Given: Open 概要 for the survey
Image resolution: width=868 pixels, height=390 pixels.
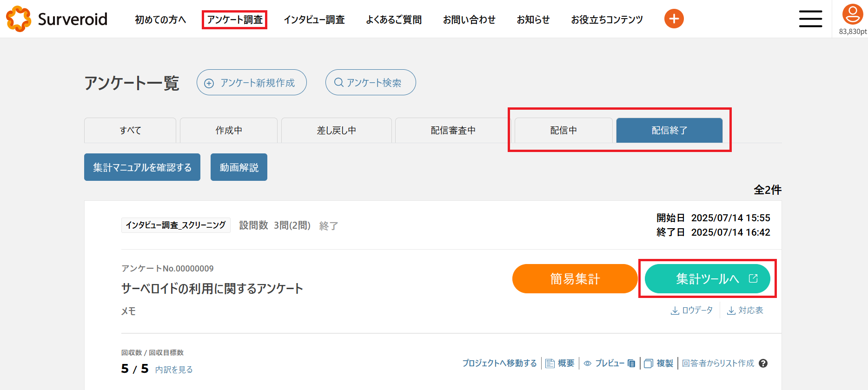Looking at the screenshot, I should tap(560, 364).
